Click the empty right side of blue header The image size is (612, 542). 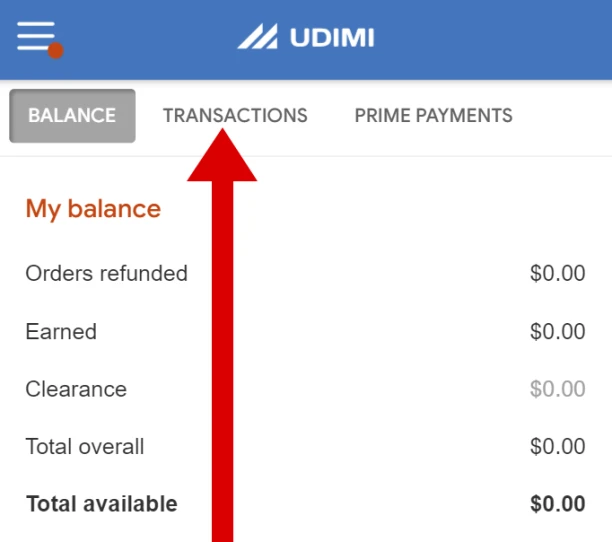point(500,38)
